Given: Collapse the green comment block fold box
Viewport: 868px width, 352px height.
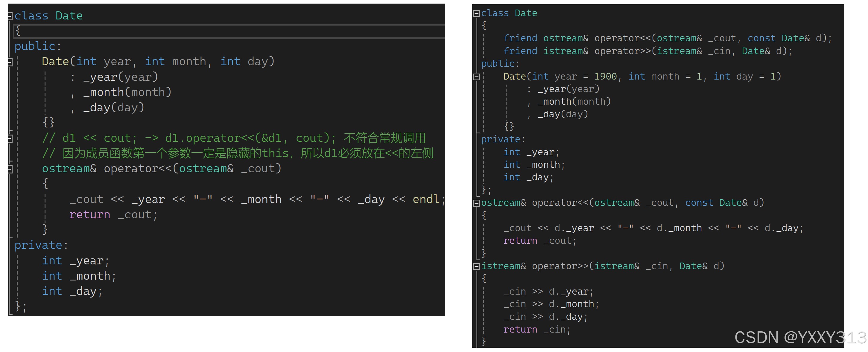Looking at the screenshot, I should pyautogui.click(x=10, y=138).
